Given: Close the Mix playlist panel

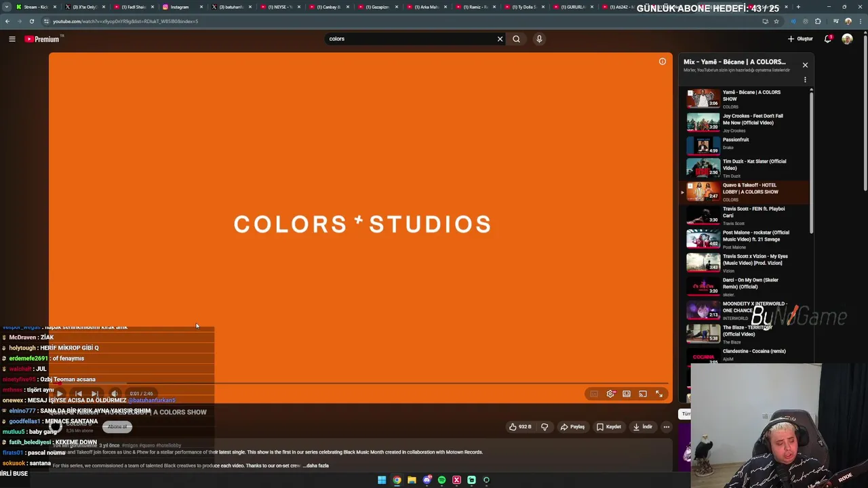Looking at the screenshot, I should point(805,65).
